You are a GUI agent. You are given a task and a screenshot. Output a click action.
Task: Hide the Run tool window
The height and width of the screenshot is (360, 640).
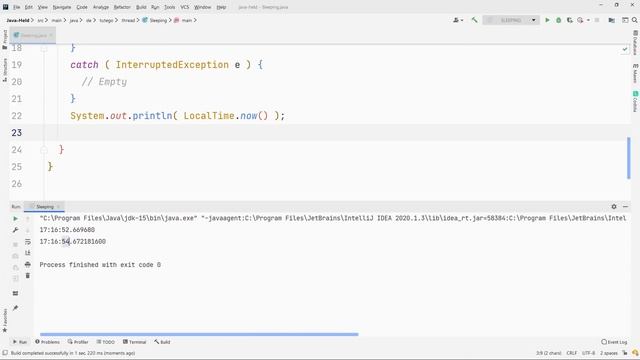tap(625, 207)
